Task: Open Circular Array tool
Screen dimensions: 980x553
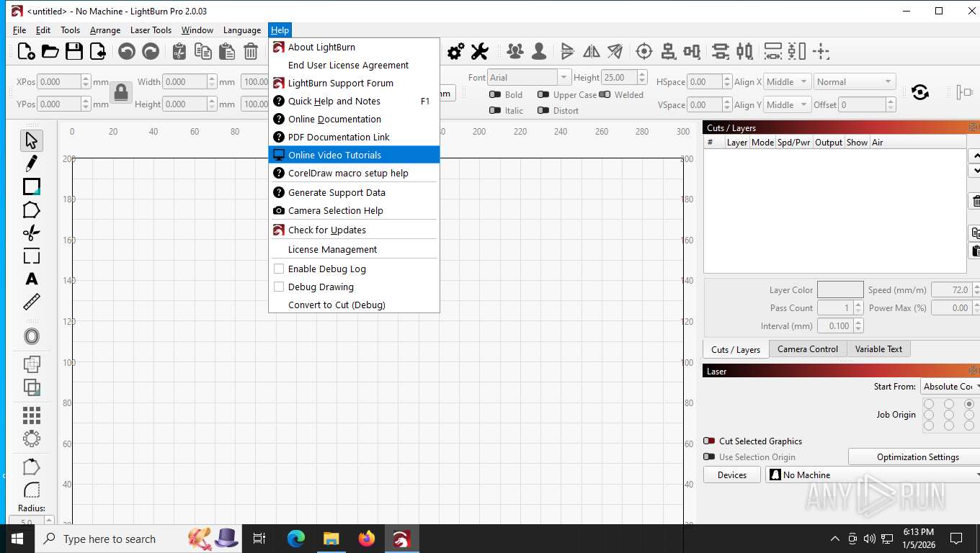Action: click(x=31, y=439)
